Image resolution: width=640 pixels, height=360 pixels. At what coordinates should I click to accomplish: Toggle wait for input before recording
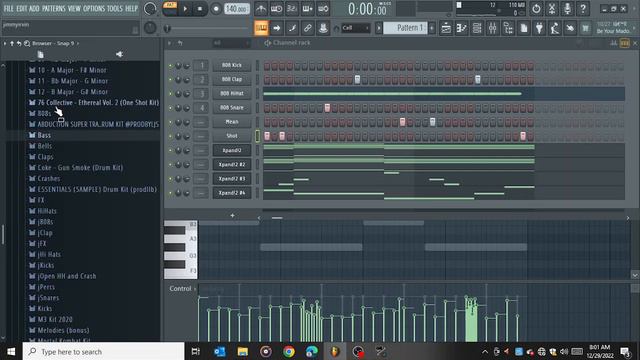coord(276,9)
